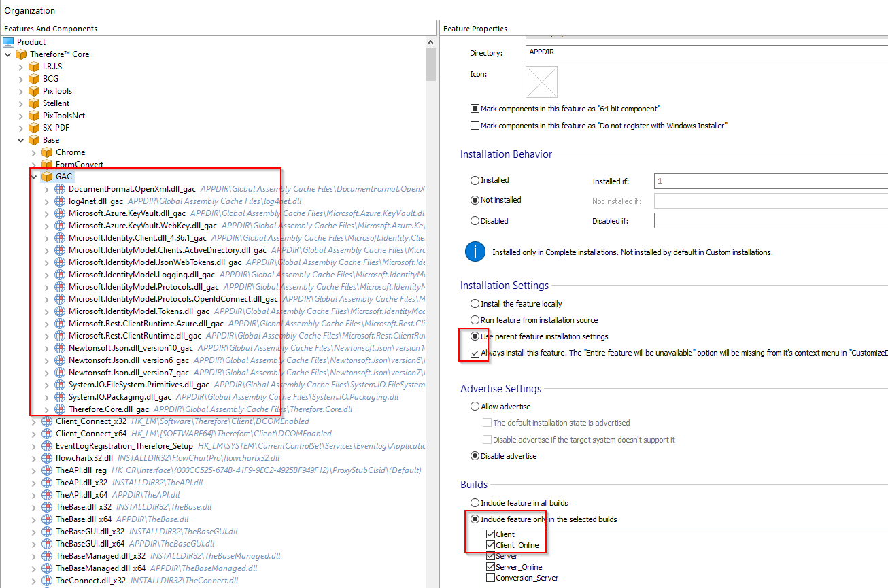Click the TheAPI.dll_reg component icon

click(x=47, y=470)
